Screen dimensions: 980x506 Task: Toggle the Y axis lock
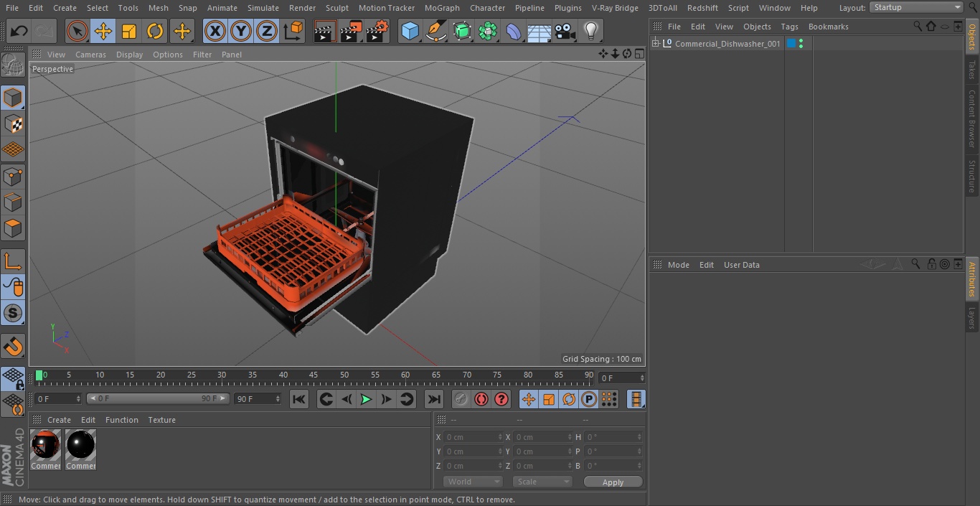pos(241,31)
